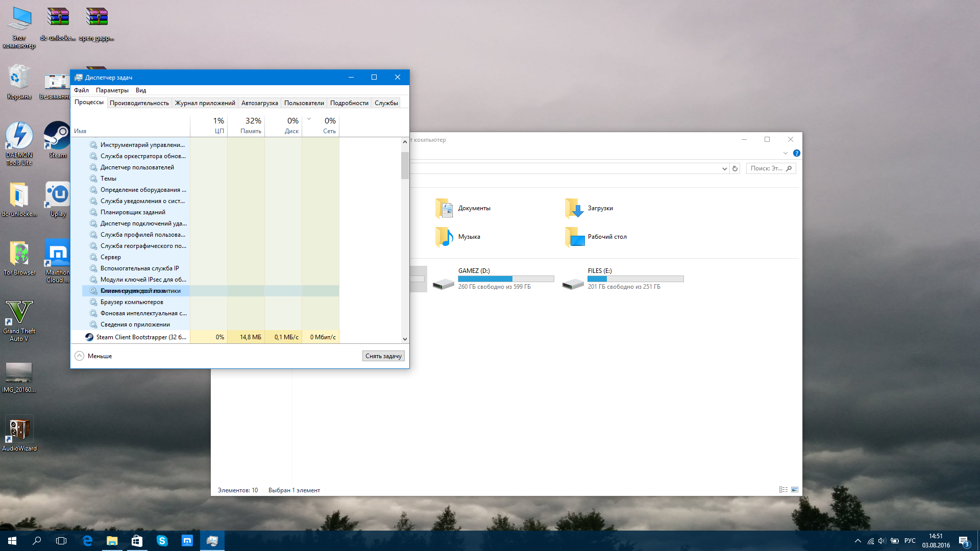This screenshot has width=980, height=551.
Task: Open the AudioWizard desktop shortcut
Action: click(x=19, y=430)
